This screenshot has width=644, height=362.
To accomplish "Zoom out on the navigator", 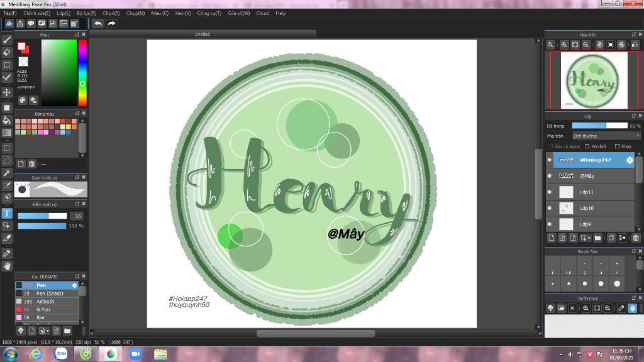I will tap(586, 45).
